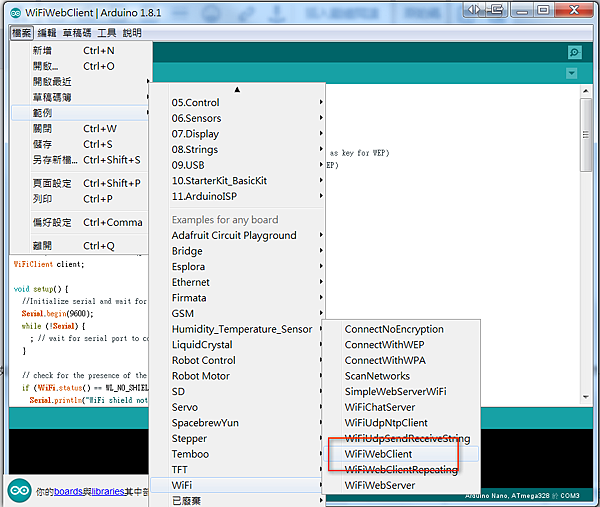Screen dimensions: 600x507
Task: Open the ScanNetworks example
Action: tap(401, 376)
